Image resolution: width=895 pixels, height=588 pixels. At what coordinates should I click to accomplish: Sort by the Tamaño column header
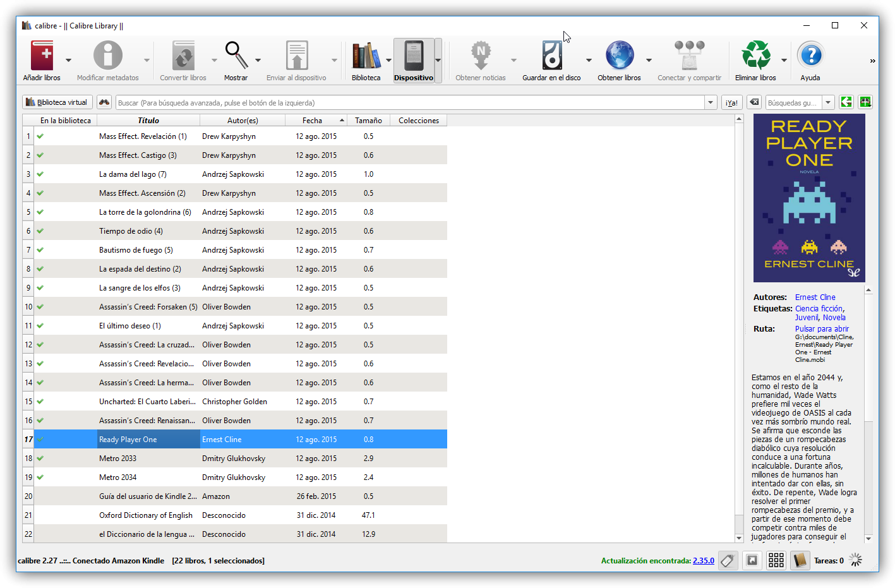[x=368, y=121]
